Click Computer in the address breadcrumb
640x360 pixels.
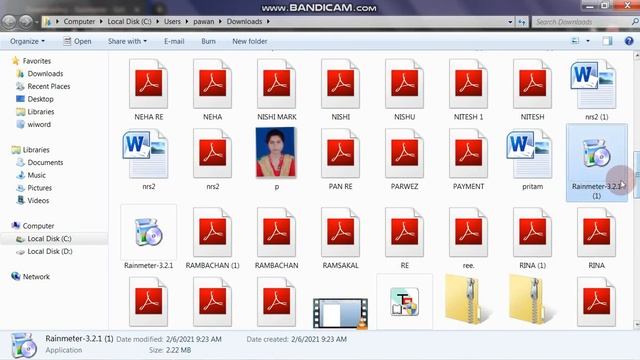pos(79,22)
